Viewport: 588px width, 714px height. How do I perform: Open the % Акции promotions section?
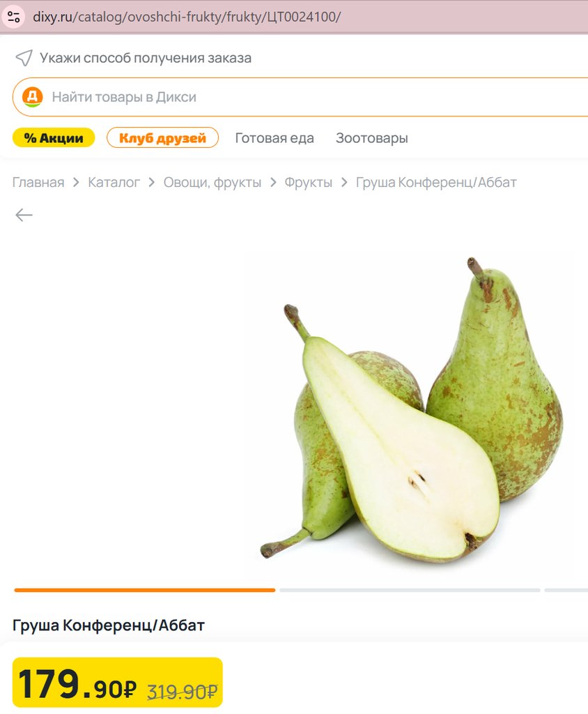pos(54,138)
